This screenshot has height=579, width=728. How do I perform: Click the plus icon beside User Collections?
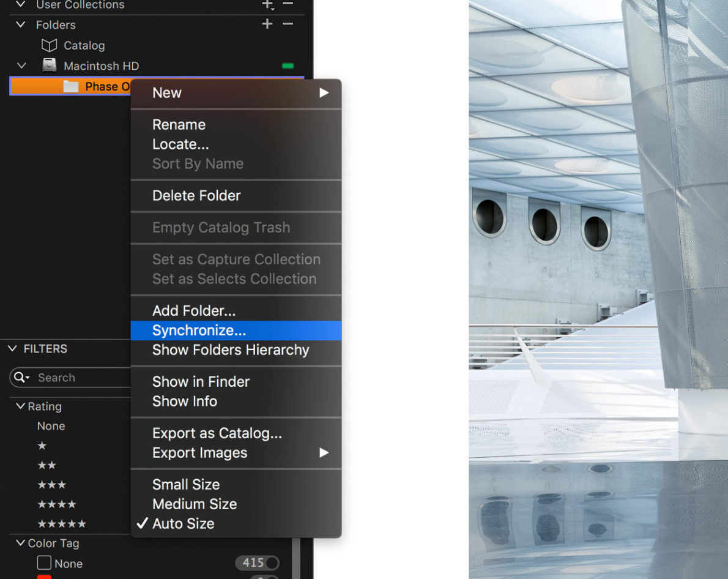tap(267, 5)
